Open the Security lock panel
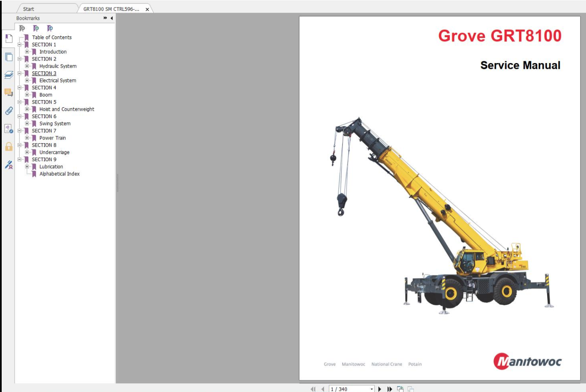The image size is (586, 392). click(8, 147)
